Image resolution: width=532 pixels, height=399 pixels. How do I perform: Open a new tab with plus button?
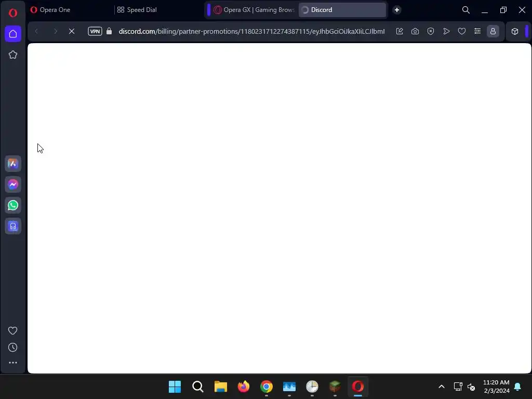(x=396, y=10)
